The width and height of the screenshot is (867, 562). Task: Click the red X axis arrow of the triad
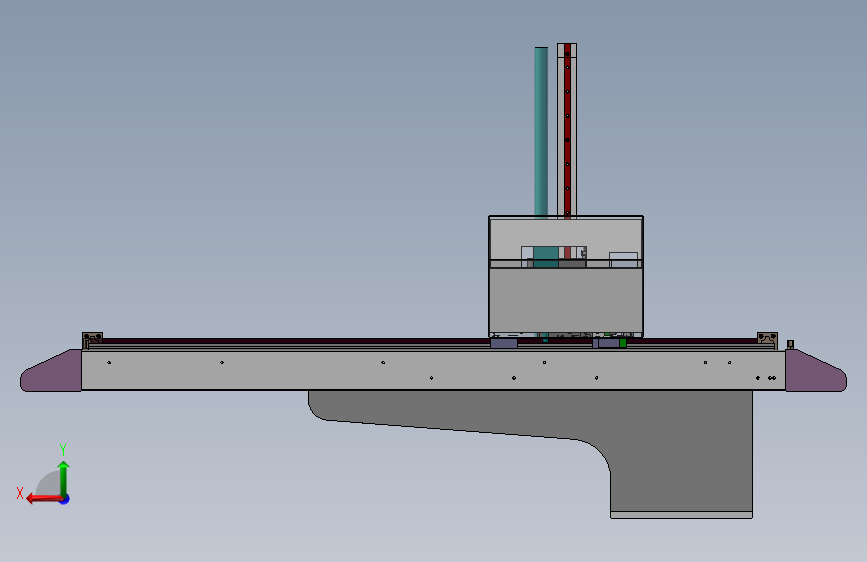(44, 499)
